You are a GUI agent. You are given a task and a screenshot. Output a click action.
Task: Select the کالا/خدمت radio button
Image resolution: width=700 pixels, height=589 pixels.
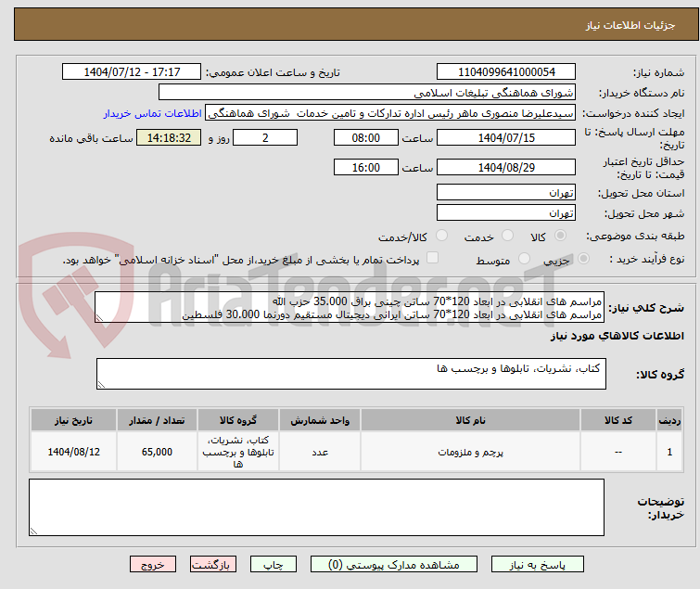pos(441,236)
